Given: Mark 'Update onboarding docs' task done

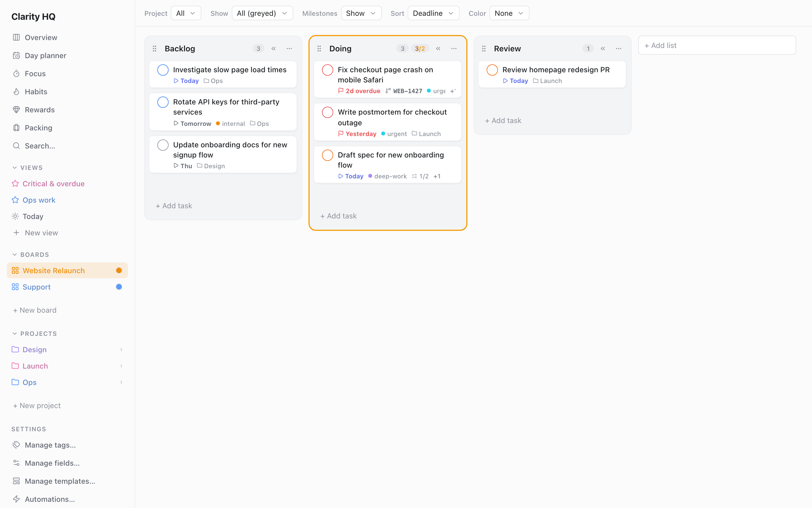Looking at the screenshot, I should [163, 145].
